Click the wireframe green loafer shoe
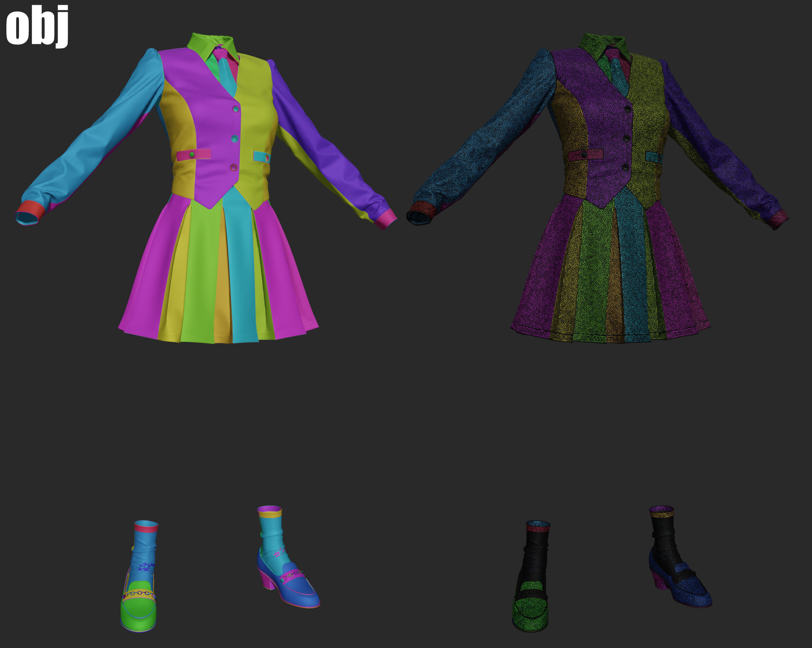Screen dimensions: 812x648 click(x=530, y=606)
